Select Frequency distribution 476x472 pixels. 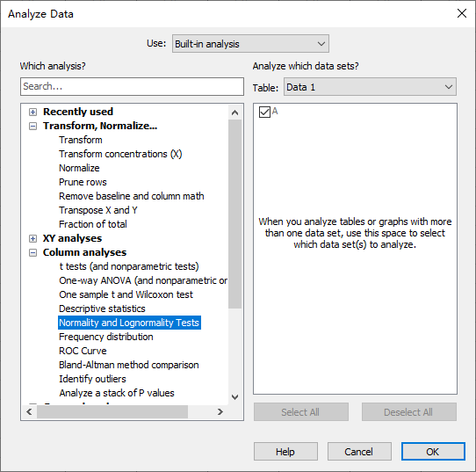coord(105,337)
